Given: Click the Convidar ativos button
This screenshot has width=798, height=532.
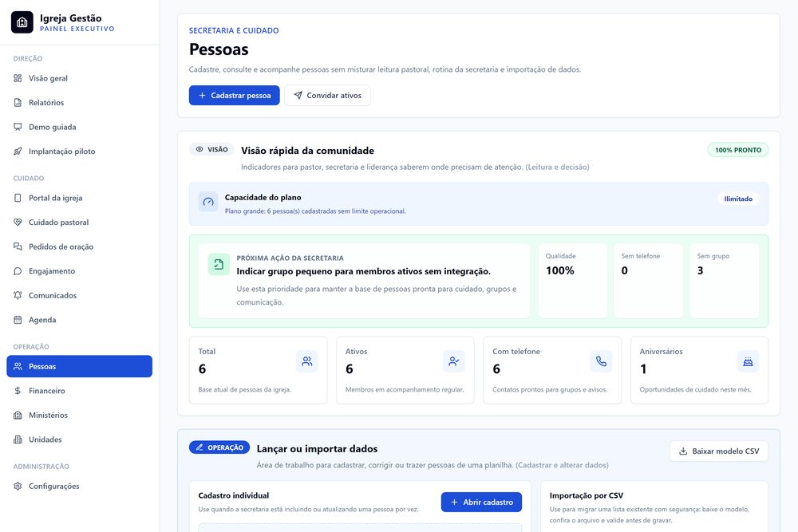Looking at the screenshot, I should [327, 95].
